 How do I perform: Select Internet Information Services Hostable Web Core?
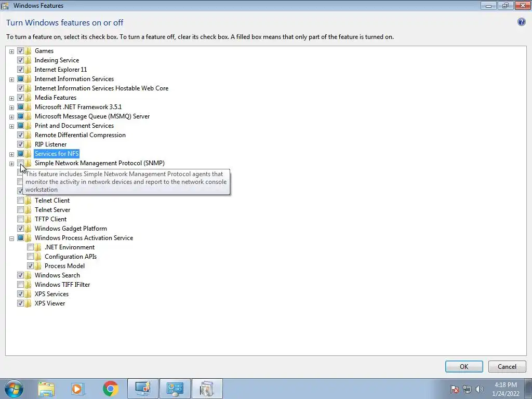[x=101, y=88]
